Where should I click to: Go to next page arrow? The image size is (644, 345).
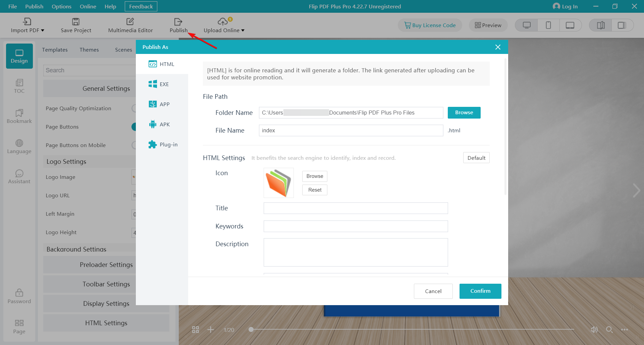(636, 190)
